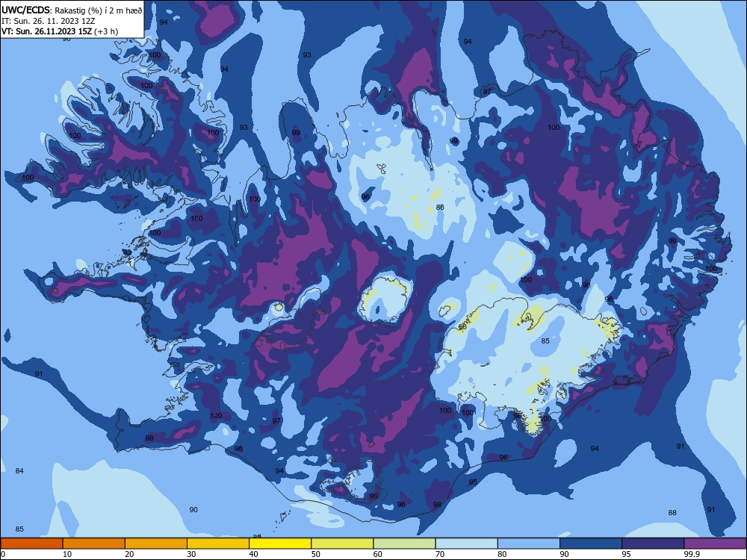
Task: Click the '80' legend tick label
Action: [x=502, y=554]
